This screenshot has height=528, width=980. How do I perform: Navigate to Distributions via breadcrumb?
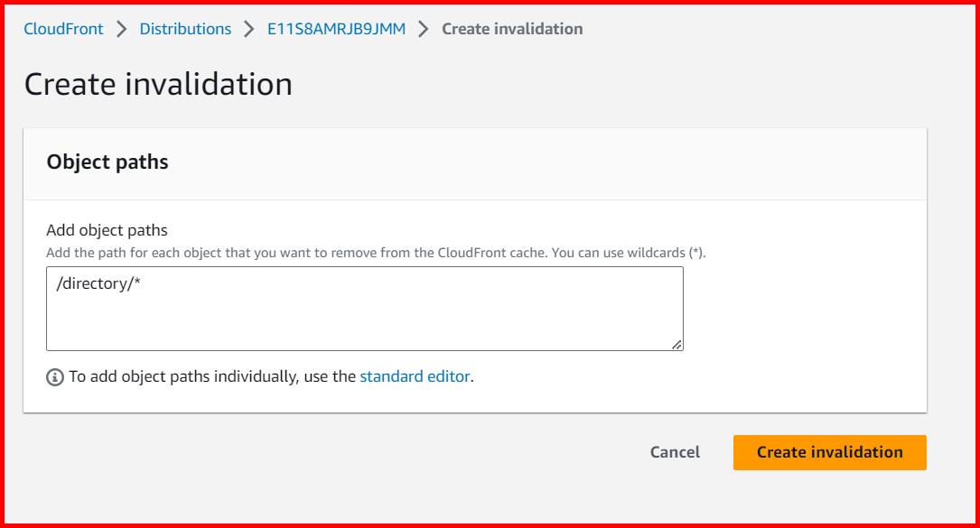[x=185, y=28]
